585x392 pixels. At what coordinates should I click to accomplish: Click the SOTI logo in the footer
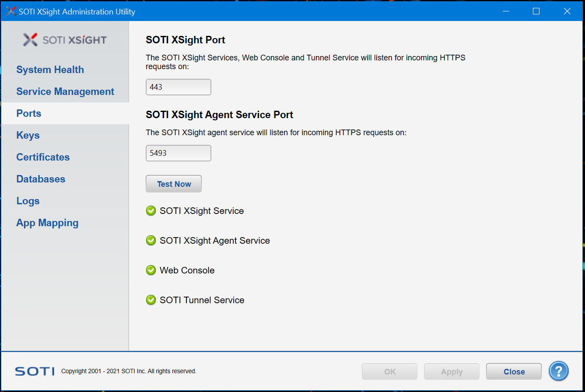point(35,371)
